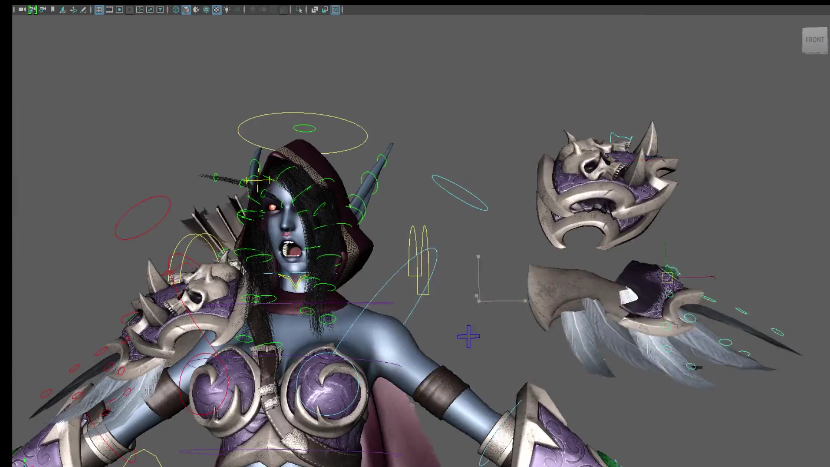
Task: Select the blue cross locator control
Action: [x=468, y=337]
